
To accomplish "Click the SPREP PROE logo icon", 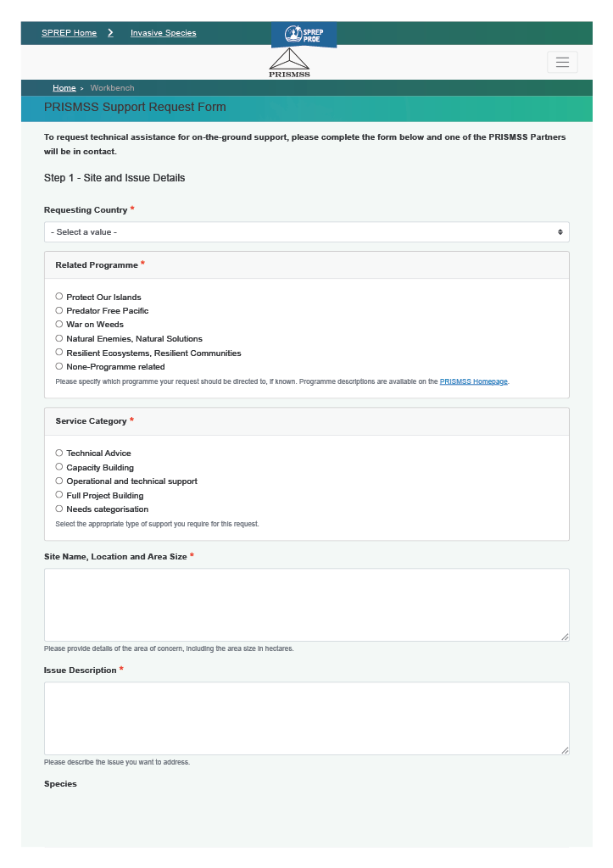I will pos(304,35).
